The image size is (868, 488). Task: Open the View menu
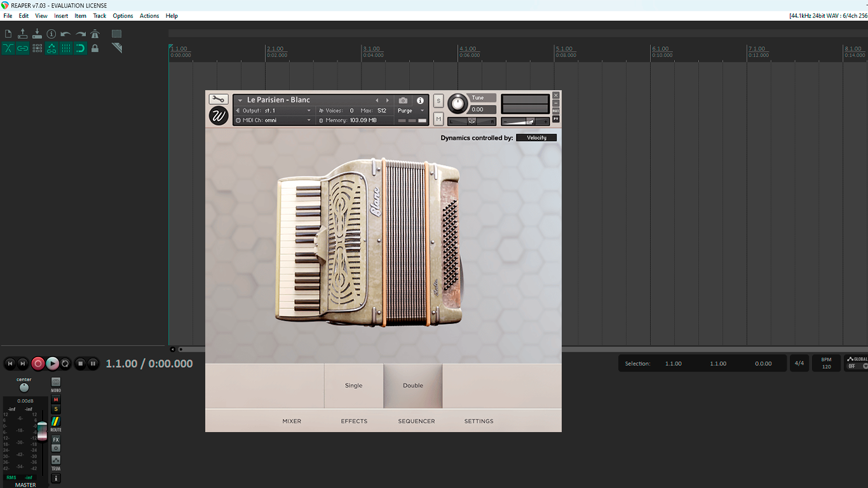pyautogui.click(x=41, y=16)
